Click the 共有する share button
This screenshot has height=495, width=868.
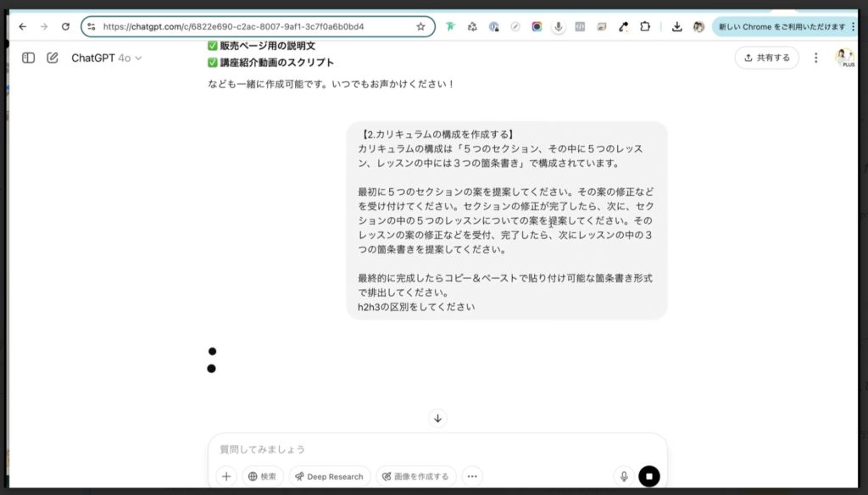coord(766,57)
